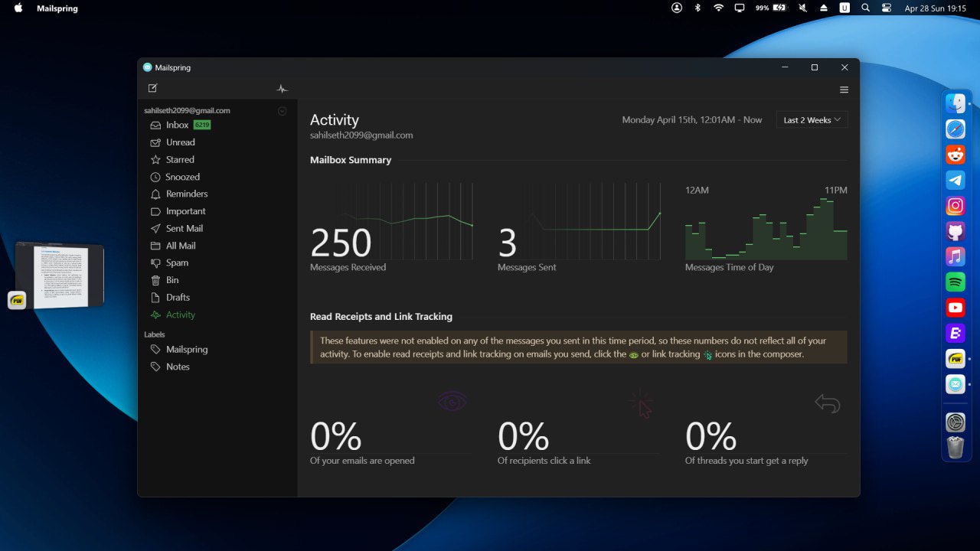Compose a new message in Mailspring
The width and height of the screenshot is (980, 551).
pos(153,89)
